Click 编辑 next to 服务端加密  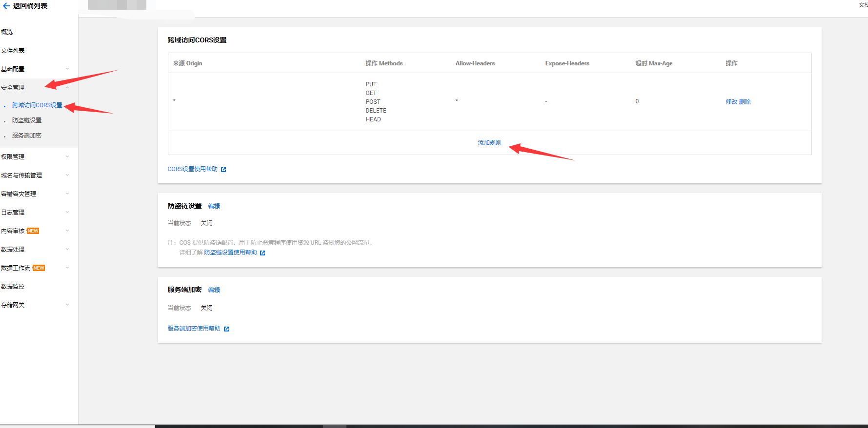pyautogui.click(x=214, y=290)
